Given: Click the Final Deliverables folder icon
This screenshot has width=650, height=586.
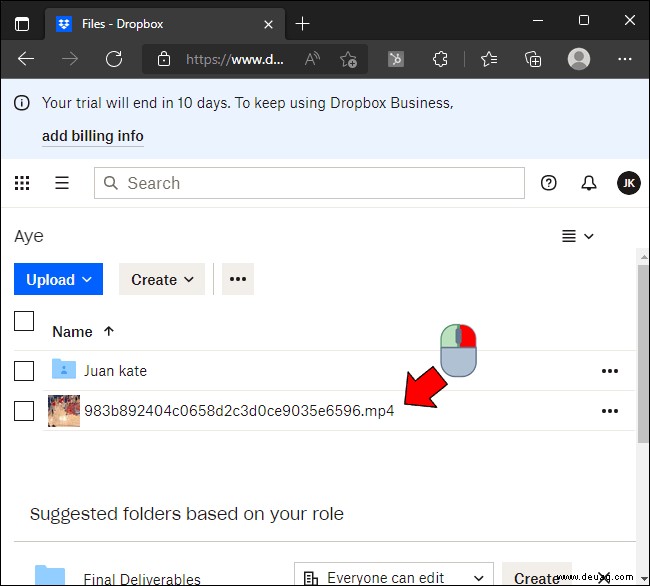Looking at the screenshot, I should [50, 575].
